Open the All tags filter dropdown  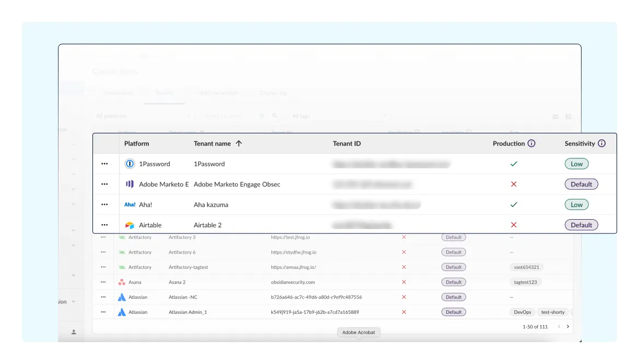[338, 116]
